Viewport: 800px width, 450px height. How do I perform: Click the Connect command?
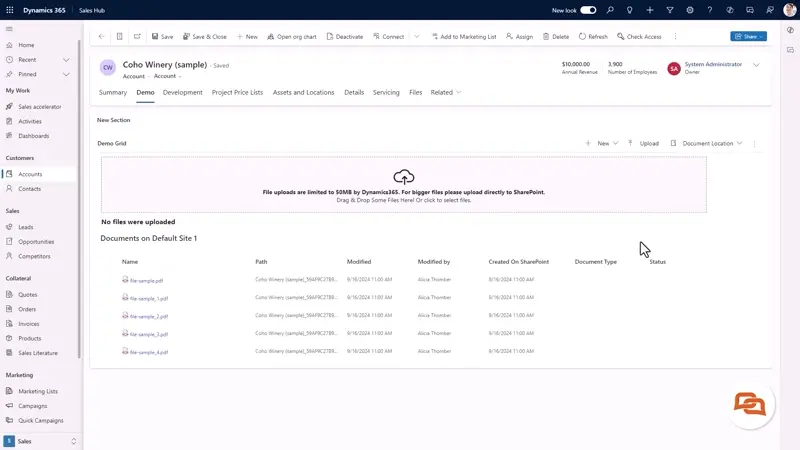point(389,37)
